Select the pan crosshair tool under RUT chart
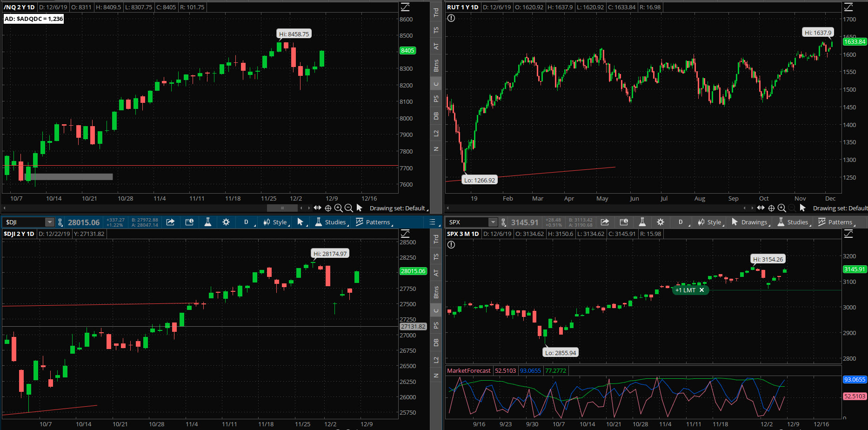 click(x=771, y=208)
